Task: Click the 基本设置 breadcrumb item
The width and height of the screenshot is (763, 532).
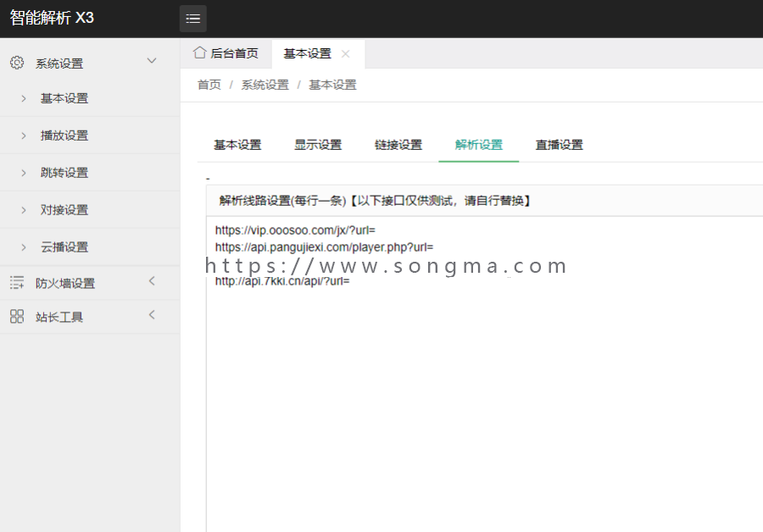Action: (332, 85)
